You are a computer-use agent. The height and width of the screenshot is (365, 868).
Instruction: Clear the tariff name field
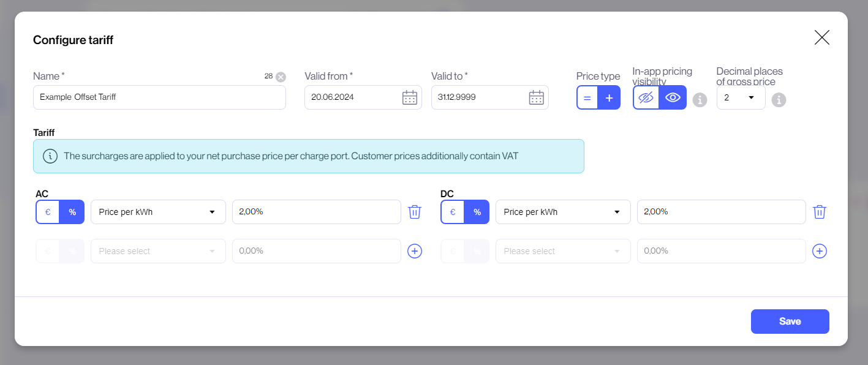(281, 77)
